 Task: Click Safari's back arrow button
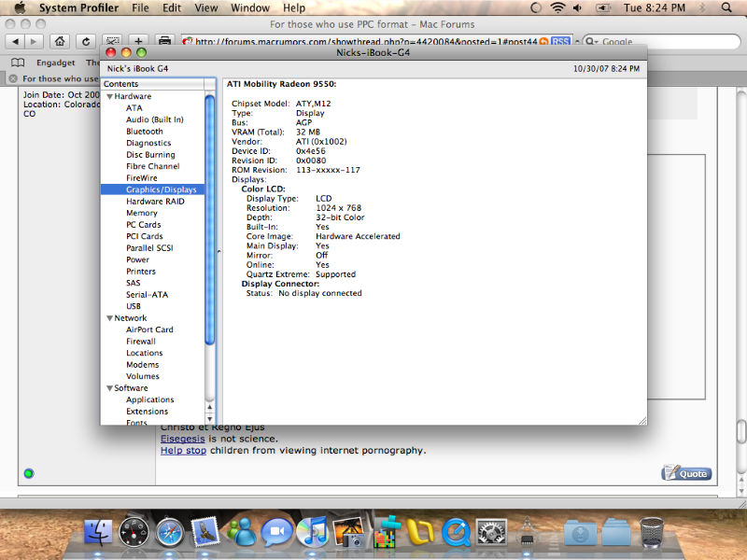[15, 41]
